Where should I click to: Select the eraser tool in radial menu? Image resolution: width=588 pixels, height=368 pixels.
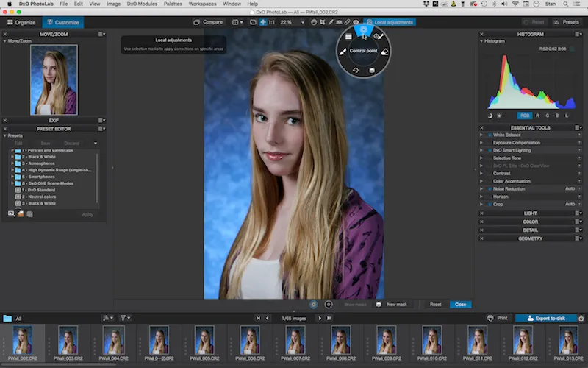(384, 52)
